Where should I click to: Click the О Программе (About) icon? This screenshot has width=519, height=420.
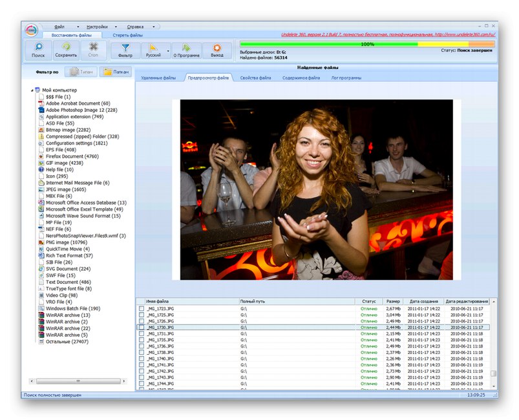point(186,48)
